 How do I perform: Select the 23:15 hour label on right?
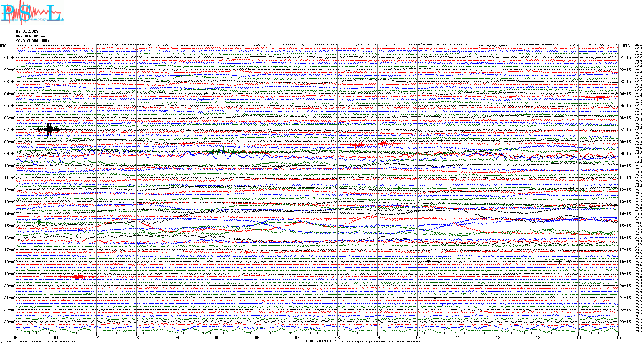tap(625, 322)
